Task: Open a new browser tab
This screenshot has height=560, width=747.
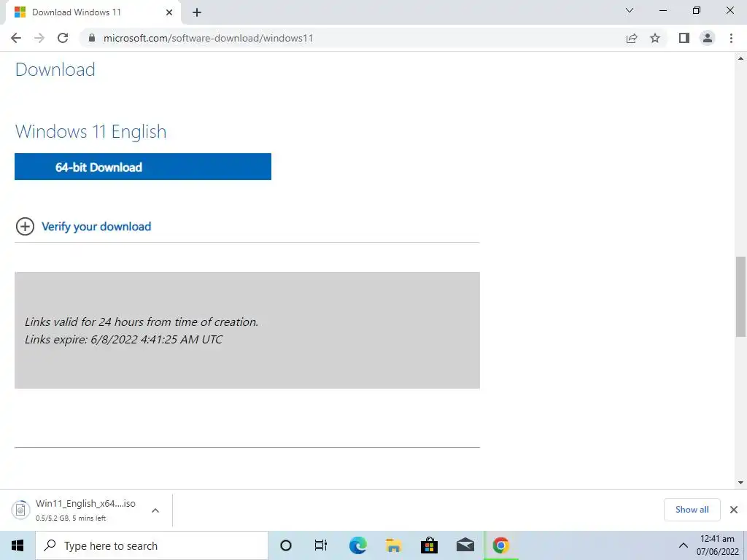Action: [197, 12]
